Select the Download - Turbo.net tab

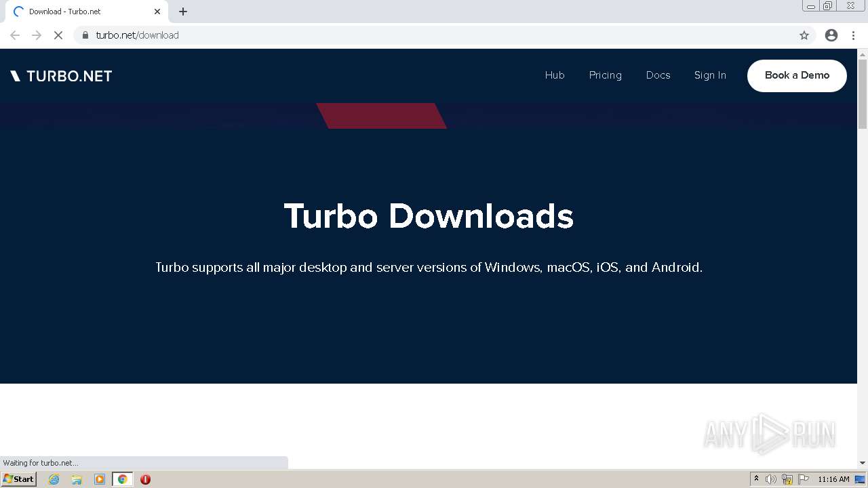tap(87, 12)
